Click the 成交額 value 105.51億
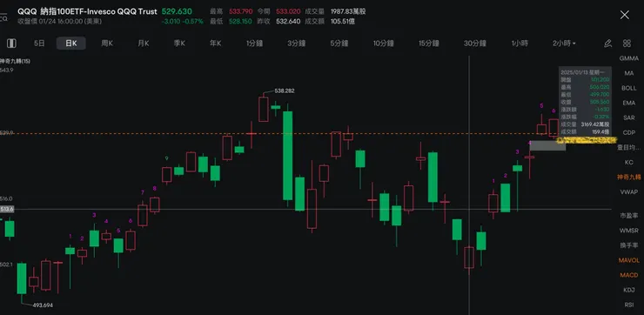The width and height of the screenshot is (644, 315). [343, 22]
